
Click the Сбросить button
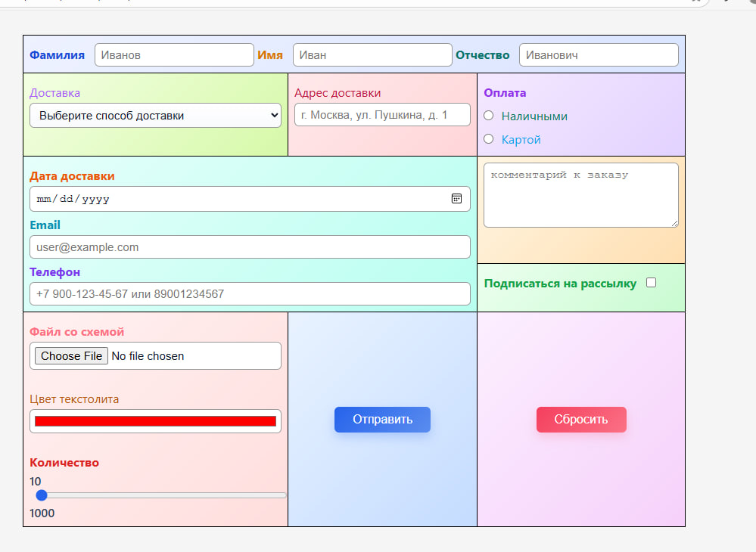tap(581, 420)
